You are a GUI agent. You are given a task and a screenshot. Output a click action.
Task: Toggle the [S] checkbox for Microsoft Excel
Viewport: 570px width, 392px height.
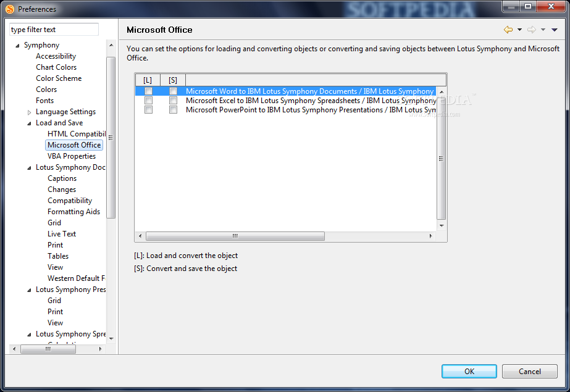(173, 100)
